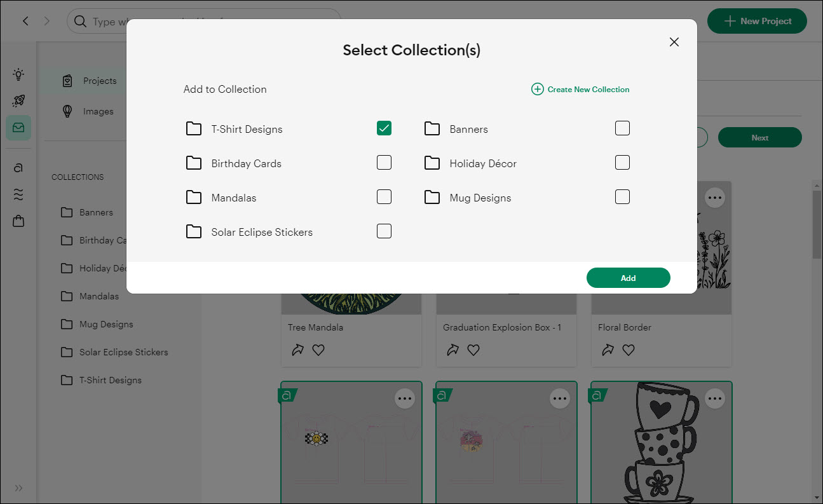Uncheck the T-Shirt Designs checkbox
The width and height of the screenshot is (823, 504).
384,128
